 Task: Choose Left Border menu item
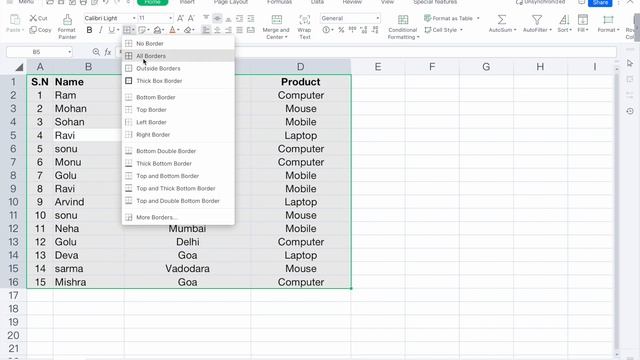click(x=178, y=122)
